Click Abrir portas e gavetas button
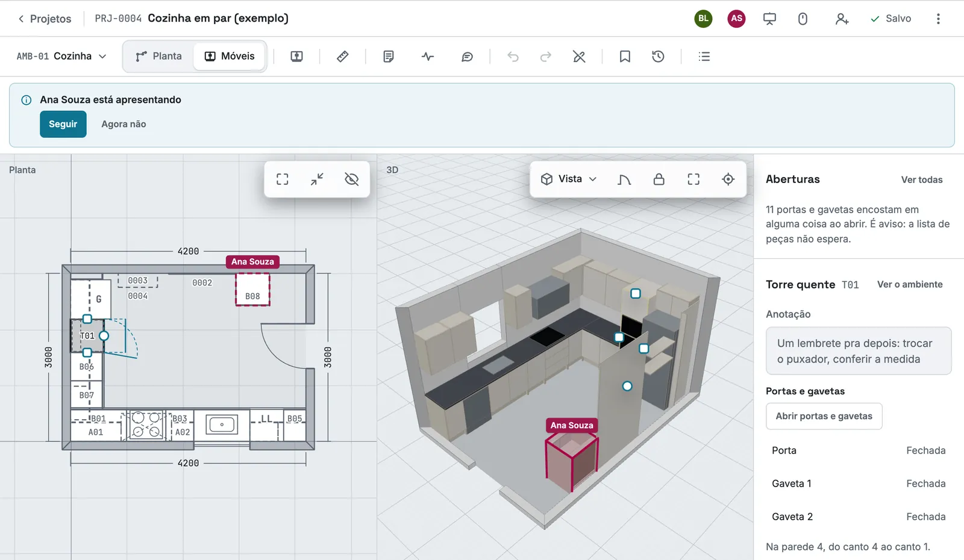The width and height of the screenshot is (964, 560). pyautogui.click(x=824, y=416)
